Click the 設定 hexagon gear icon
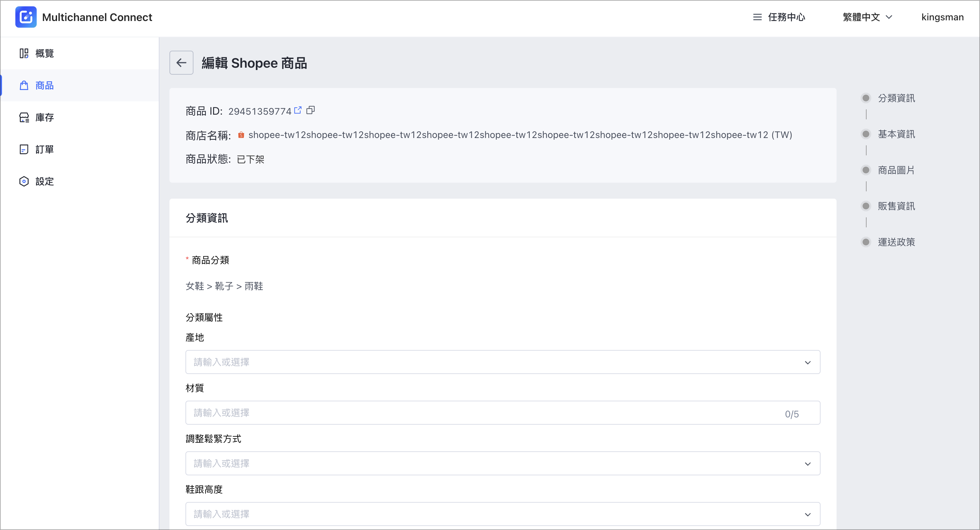Viewport: 980px width, 530px height. coord(24,181)
